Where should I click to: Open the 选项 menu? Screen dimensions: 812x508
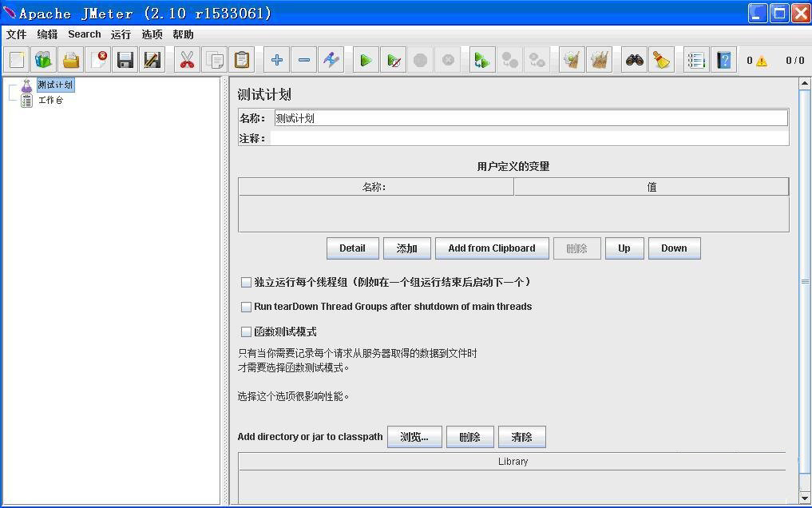click(152, 34)
